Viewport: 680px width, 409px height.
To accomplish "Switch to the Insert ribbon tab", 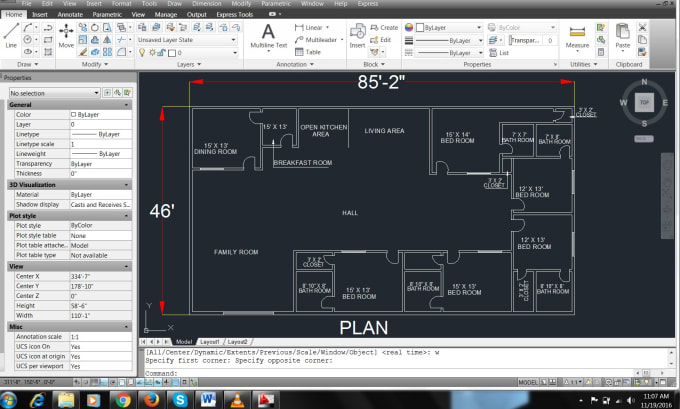I will (39, 14).
